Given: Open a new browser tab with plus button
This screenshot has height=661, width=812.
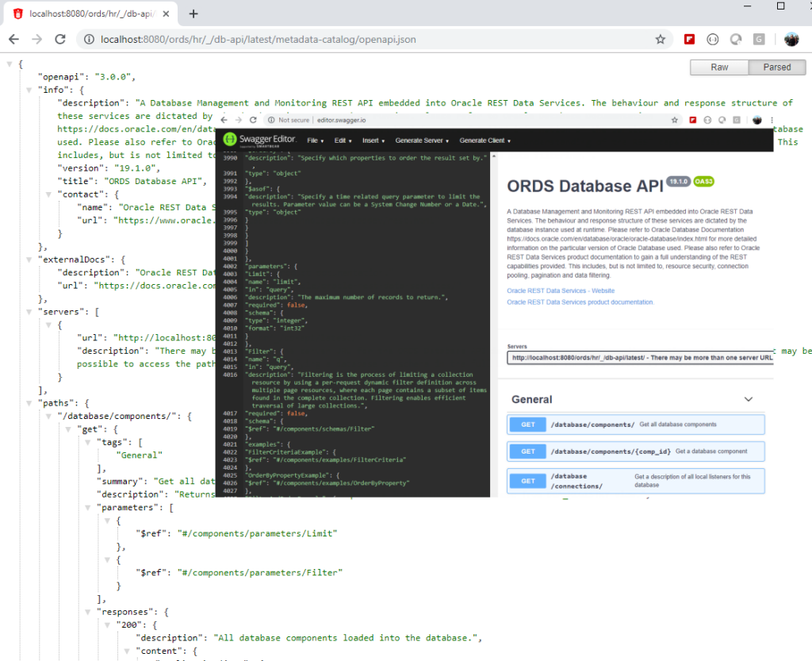Looking at the screenshot, I should click(x=193, y=14).
